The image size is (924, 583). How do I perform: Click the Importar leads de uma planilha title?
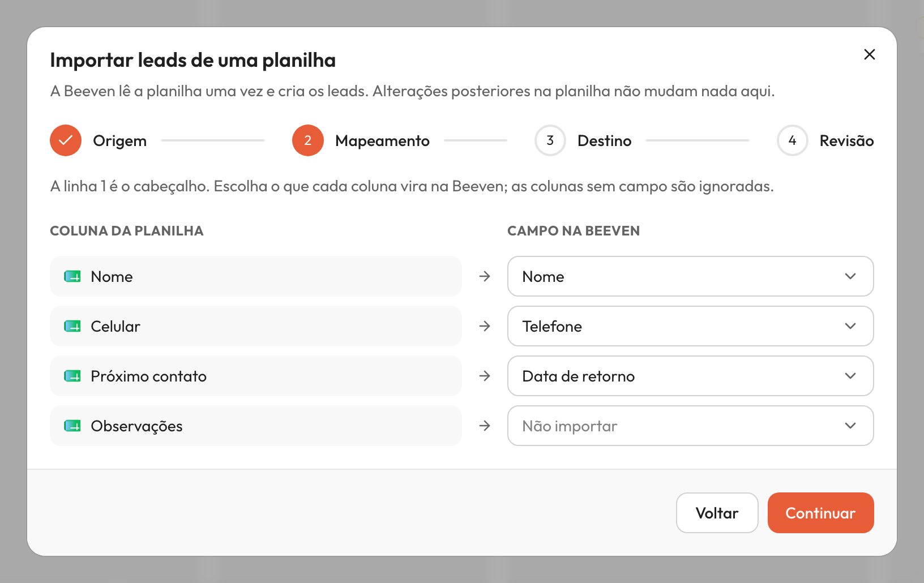point(193,60)
